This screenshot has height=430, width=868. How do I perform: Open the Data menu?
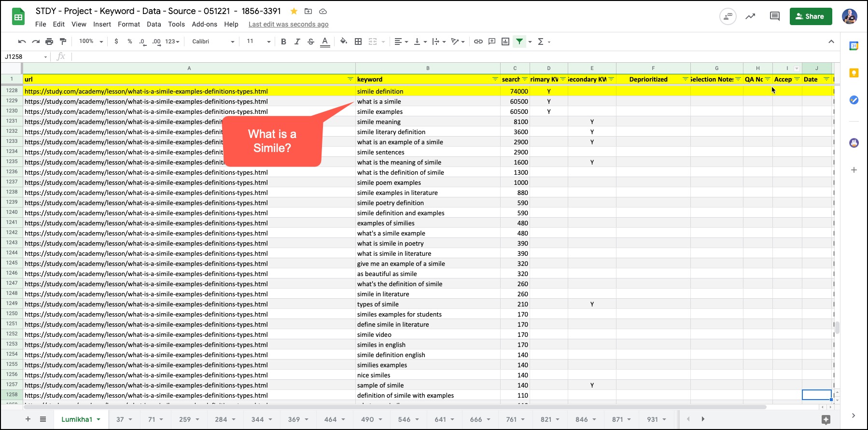tap(154, 24)
